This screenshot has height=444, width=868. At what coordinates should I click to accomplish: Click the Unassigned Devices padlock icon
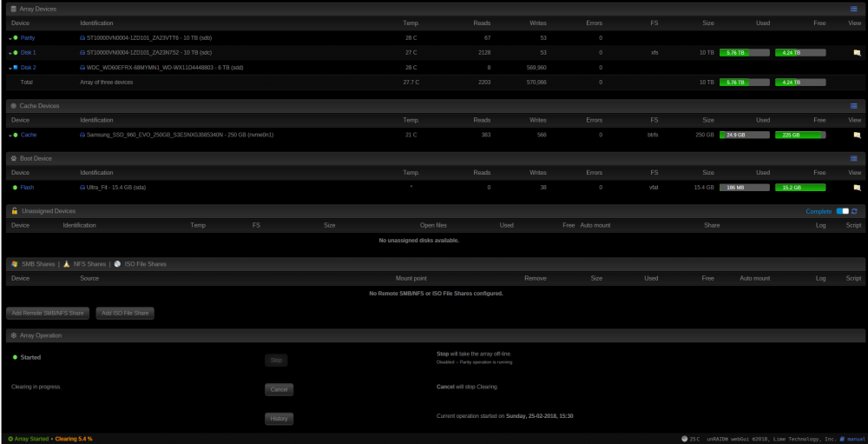(x=15, y=211)
